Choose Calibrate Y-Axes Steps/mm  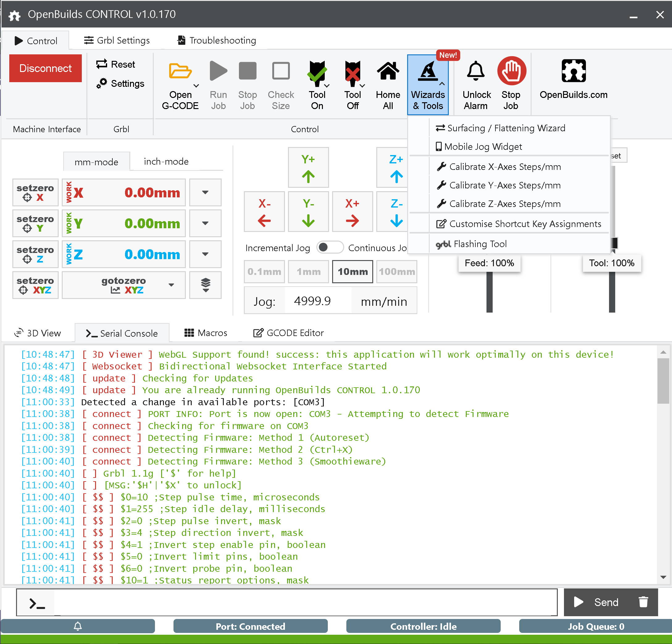click(509, 185)
